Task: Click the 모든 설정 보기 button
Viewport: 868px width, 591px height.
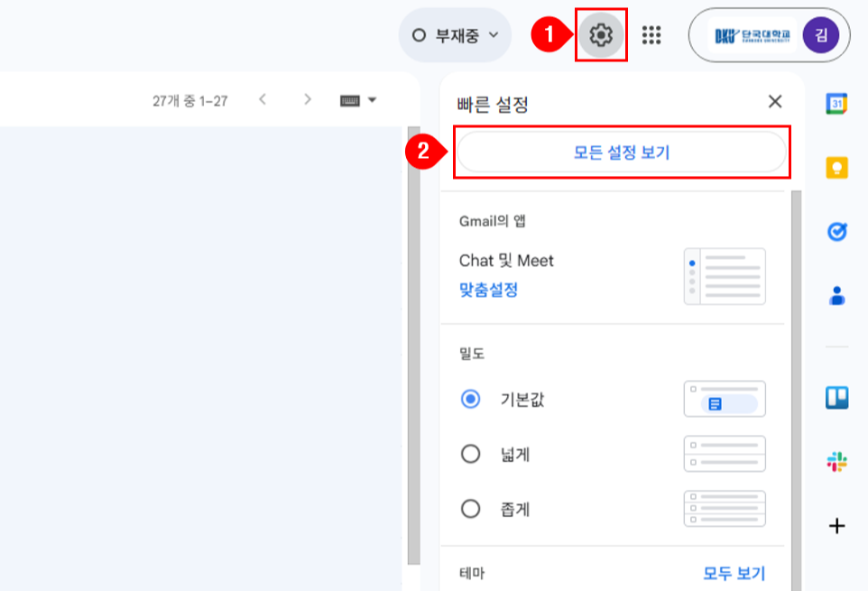Action: [622, 152]
